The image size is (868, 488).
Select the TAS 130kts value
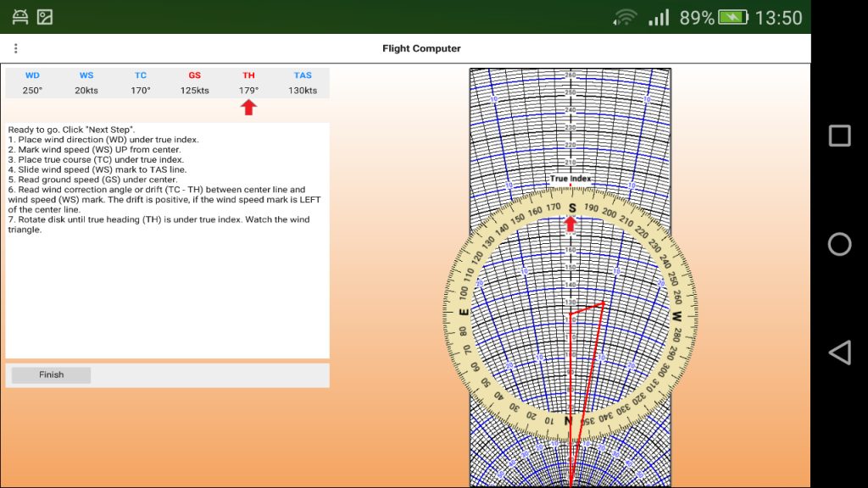tap(303, 90)
